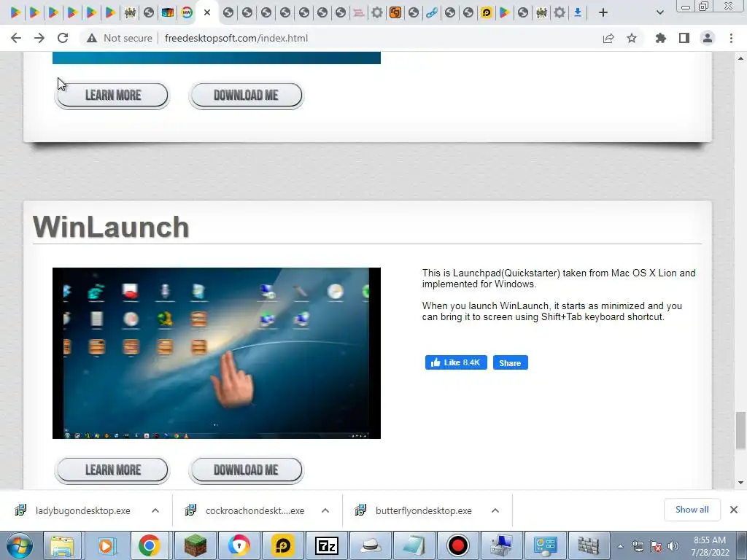Screen dimensions: 747x560
Task: Go back to the previous page
Action: coord(16,38)
